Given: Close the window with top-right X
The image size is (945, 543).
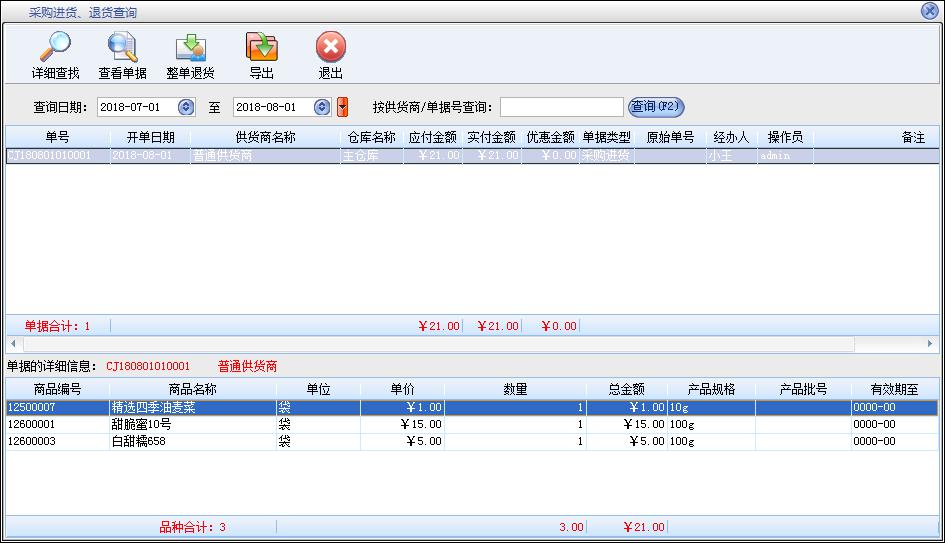Looking at the screenshot, I should pyautogui.click(x=929, y=11).
